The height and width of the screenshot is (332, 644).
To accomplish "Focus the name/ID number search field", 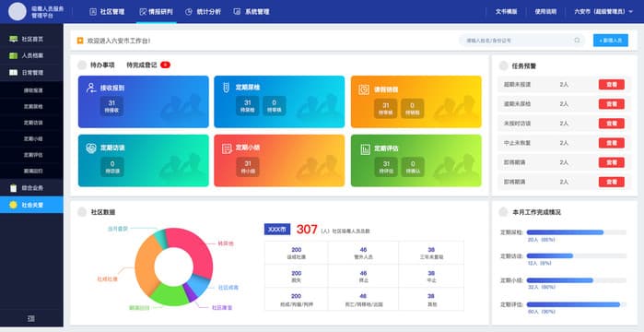I will pos(521,41).
